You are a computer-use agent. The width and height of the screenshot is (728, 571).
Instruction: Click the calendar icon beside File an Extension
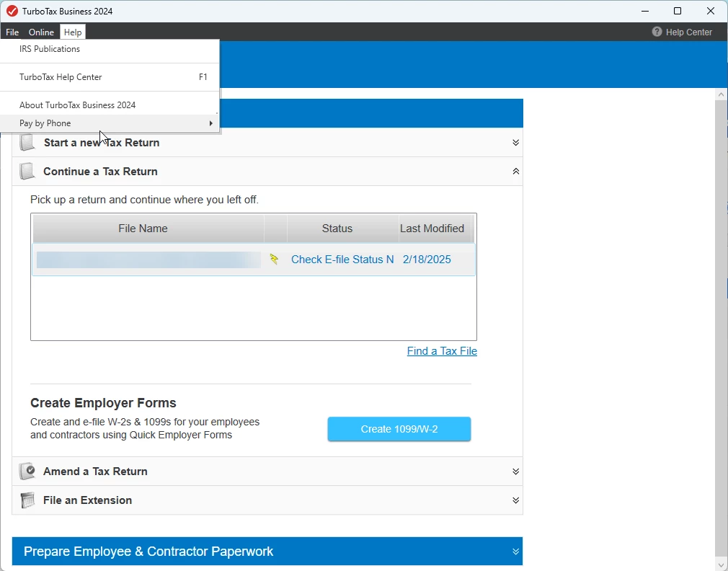(x=27, y=500)
